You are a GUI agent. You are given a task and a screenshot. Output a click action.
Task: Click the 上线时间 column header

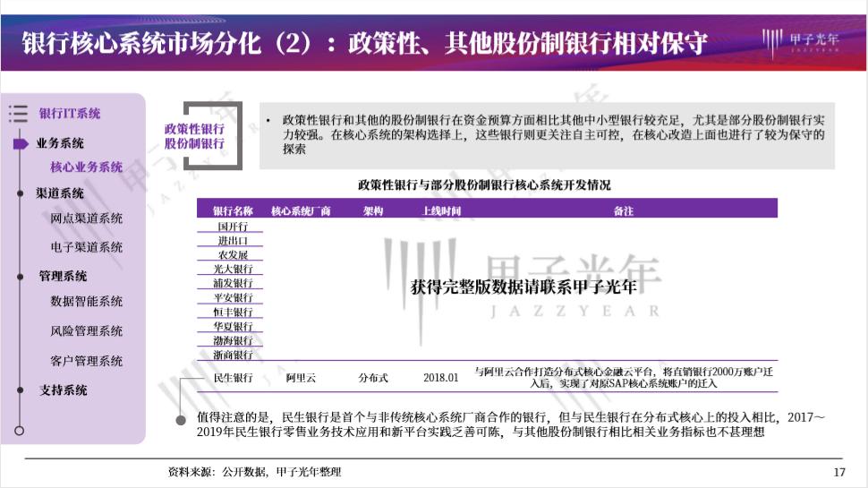coord(441,211)
